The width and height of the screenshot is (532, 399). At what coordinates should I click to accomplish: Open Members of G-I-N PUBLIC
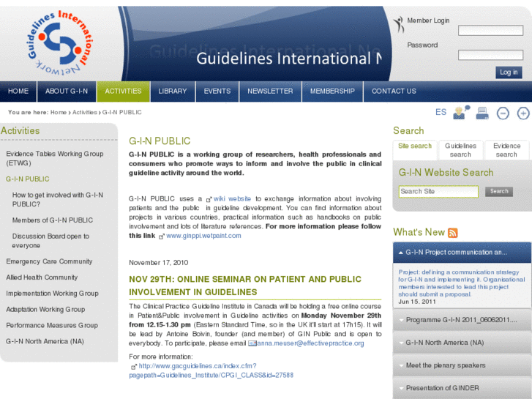point(53,220)
